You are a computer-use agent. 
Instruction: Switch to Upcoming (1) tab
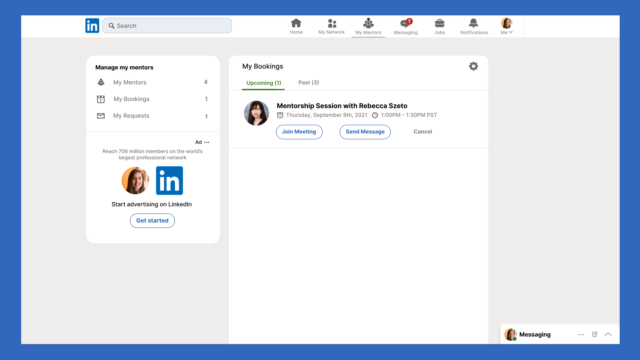click(x=264, y=83)
